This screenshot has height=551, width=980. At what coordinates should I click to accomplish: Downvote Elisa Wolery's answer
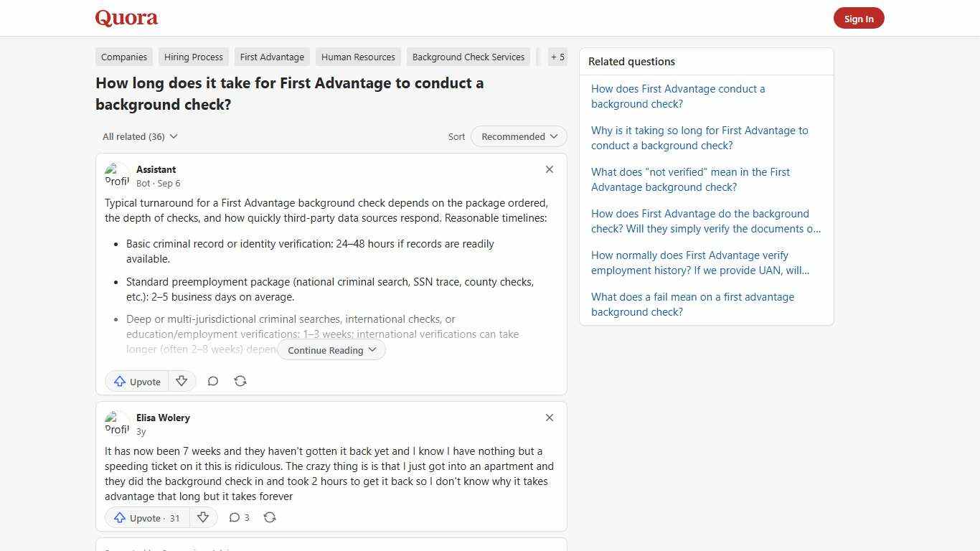coord(203,517)
